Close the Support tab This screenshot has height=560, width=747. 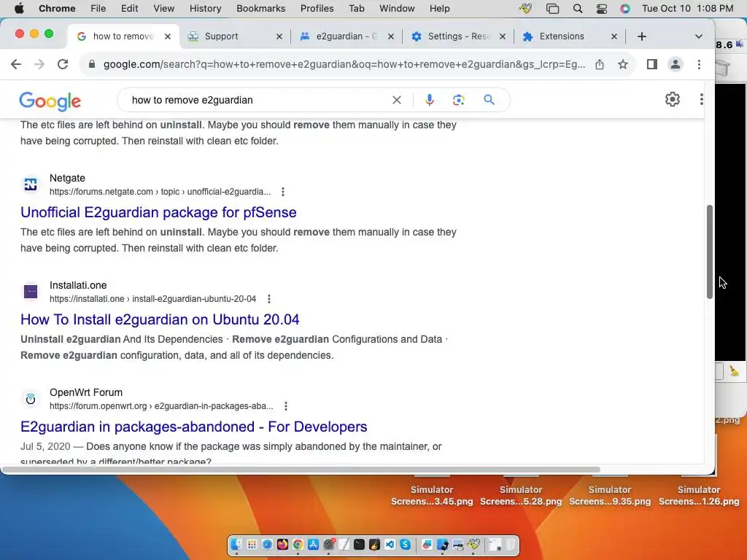tap(279, 36)
